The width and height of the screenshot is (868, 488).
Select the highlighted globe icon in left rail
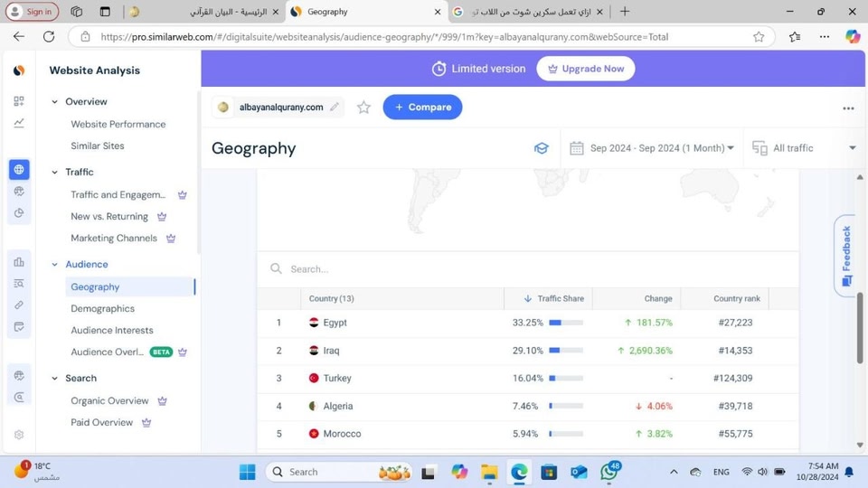(x=19, y=169)
